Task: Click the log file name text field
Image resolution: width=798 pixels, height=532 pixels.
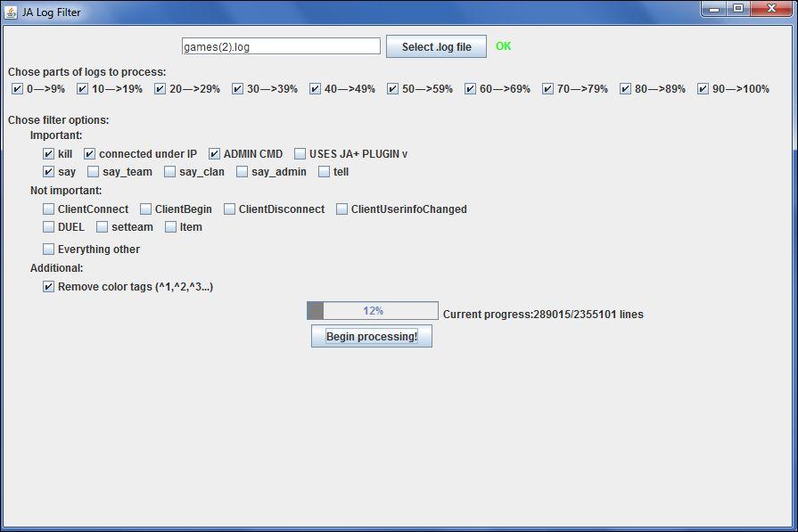Action: (281, 46)
